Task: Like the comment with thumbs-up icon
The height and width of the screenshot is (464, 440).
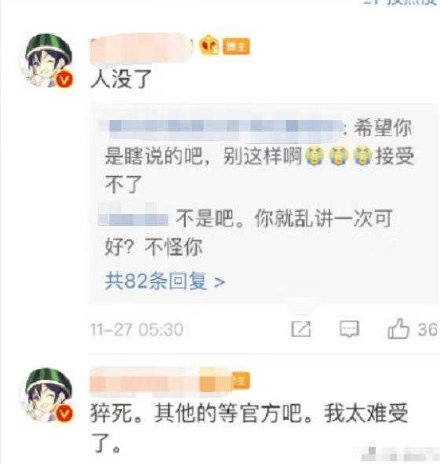Action: [398, 329]
